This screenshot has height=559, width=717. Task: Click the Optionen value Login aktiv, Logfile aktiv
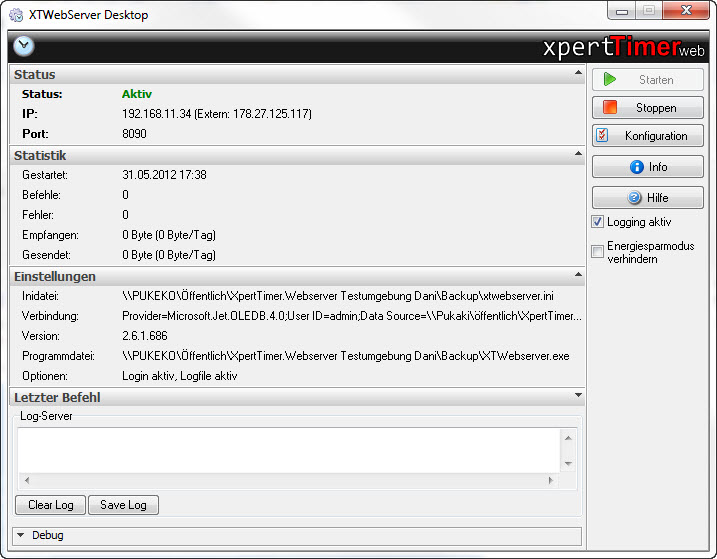click(x=180, y=376)
